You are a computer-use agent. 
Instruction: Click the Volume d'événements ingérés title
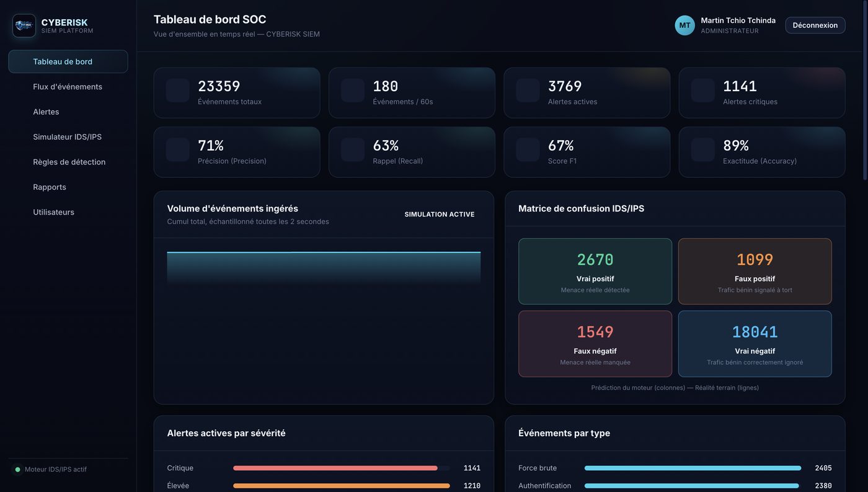[232, 208]
